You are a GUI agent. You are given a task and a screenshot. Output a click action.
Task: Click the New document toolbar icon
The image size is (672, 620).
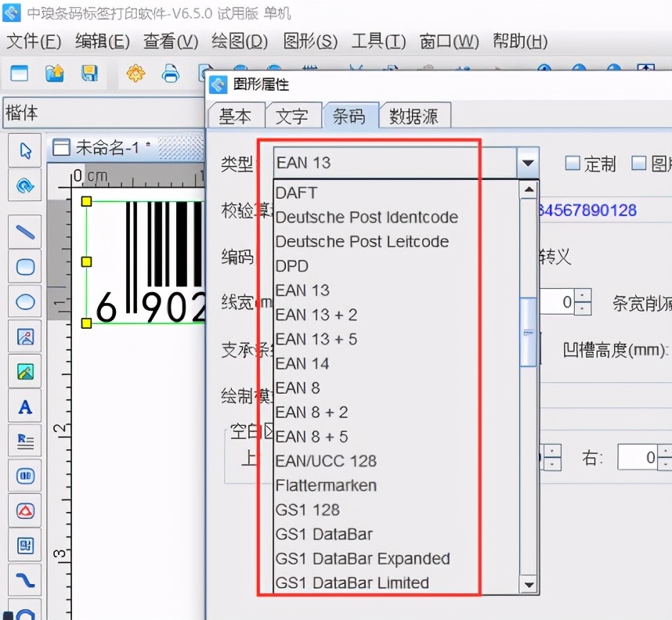tap(19, 74)
